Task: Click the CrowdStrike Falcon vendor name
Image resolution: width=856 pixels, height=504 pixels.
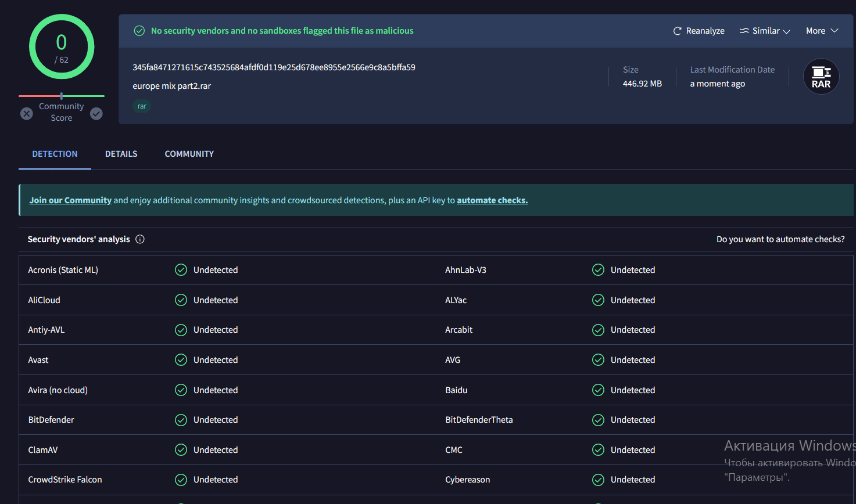Action: (65, 480)
